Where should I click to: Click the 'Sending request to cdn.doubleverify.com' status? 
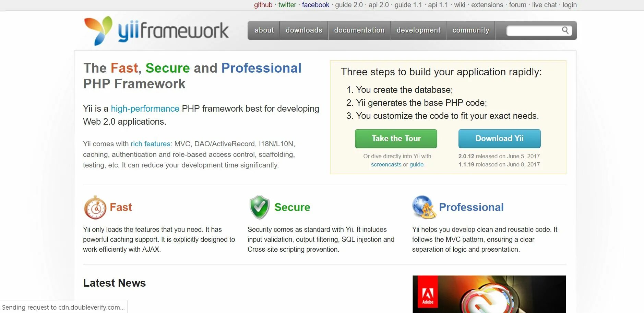64,307
